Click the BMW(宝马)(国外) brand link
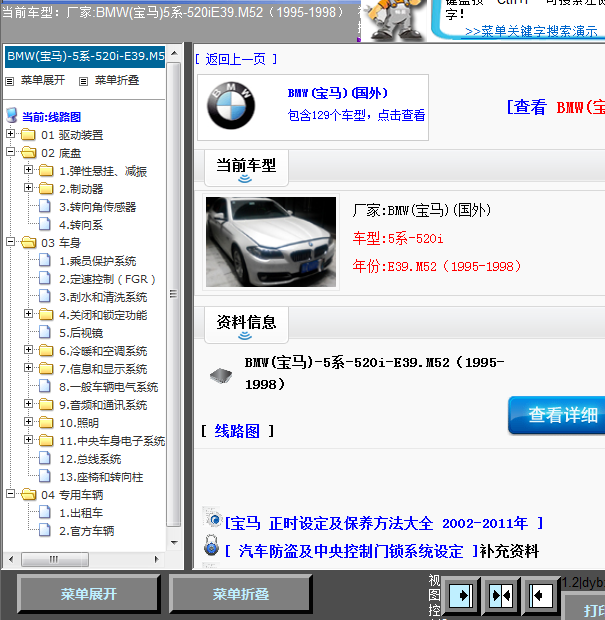 [x=338, y=93]
